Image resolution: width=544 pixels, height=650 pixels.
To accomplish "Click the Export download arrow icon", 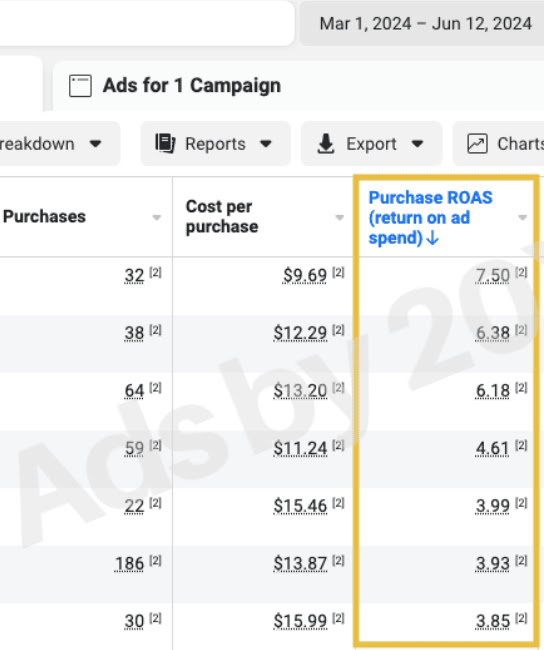I will (x=326, y=143).
